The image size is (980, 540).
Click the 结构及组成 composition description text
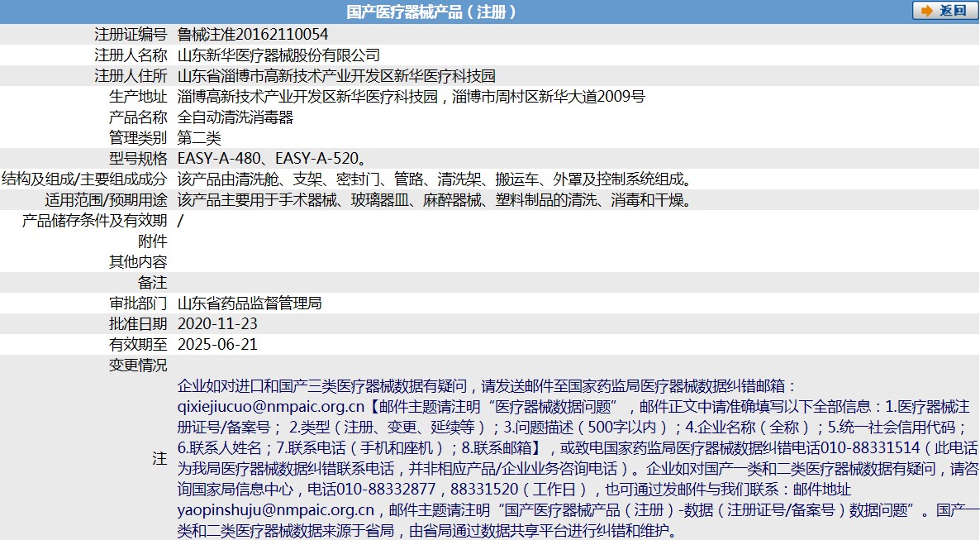pyautogui.click(x=434, y=179)
